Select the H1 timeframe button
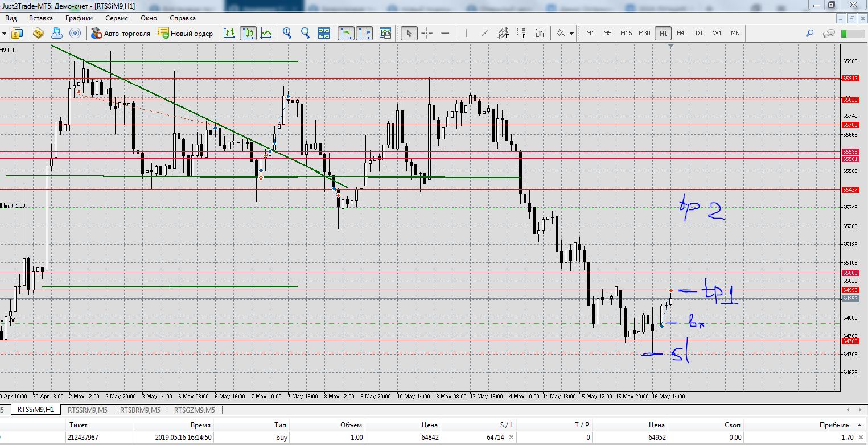The height and width of the screenshot is (445, 868). pos(663,33)
